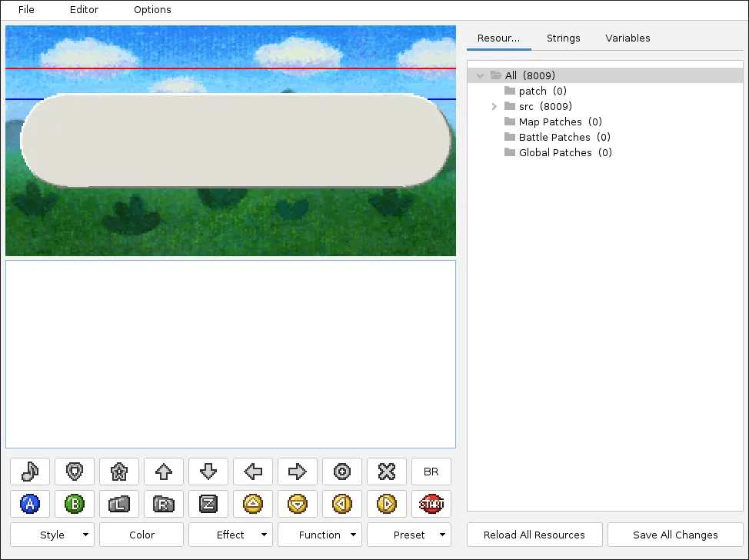The image size is (749, 560).
Task: Click inside the text editing area
Action: click(230, 354)
